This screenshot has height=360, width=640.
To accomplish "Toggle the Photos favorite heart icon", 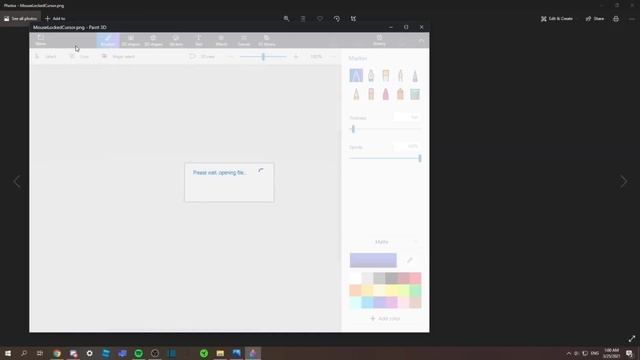I will (x=320, y=19).
